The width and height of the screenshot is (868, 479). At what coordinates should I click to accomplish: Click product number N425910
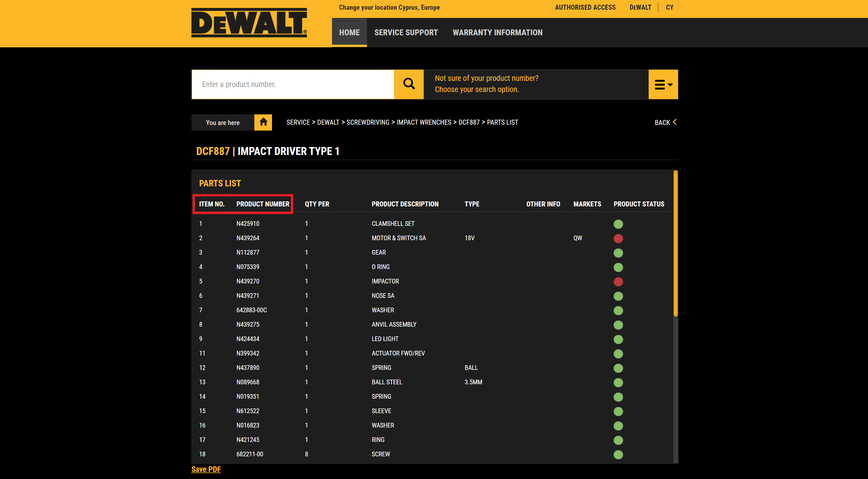pyautogui.click(x=248, y=224)
